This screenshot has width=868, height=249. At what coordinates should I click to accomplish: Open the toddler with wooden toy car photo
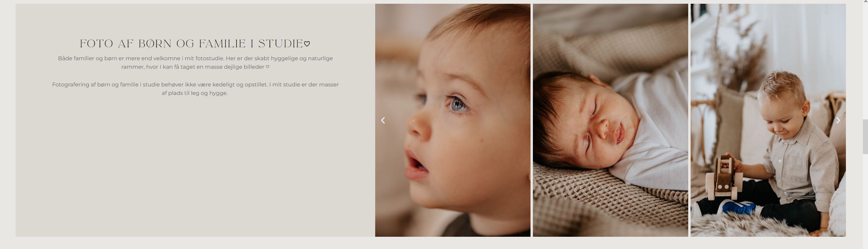(x=768, y=120)
